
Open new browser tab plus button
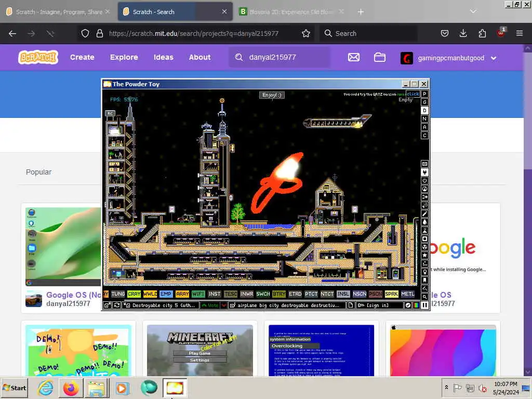click(x=361, y=12)
